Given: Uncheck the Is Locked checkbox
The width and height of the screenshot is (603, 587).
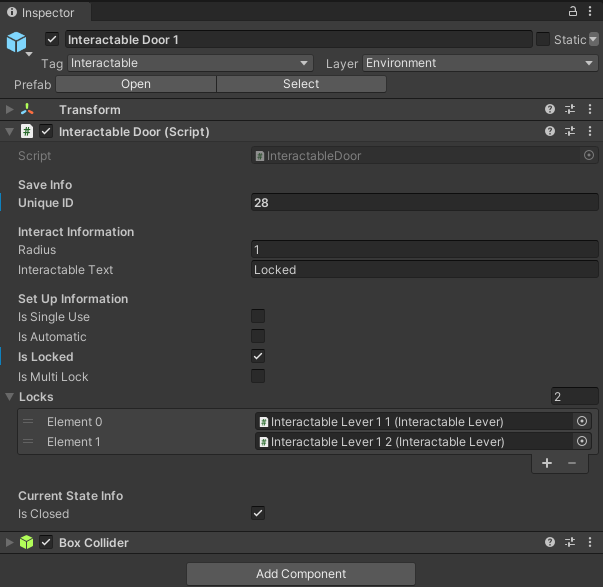Looking at the screenshot, I should point(258,356).
